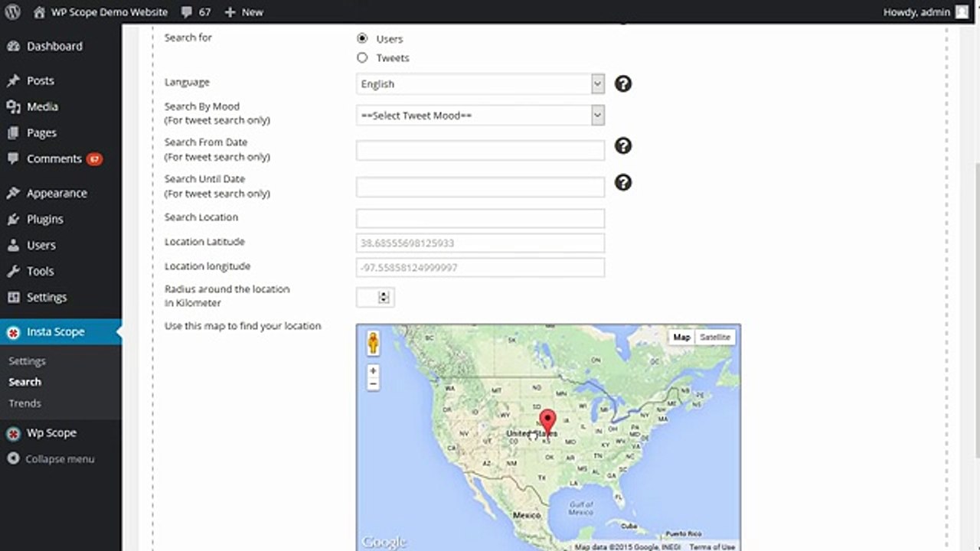Click the plus New content button
The height and width of the screenshot is (551, 980).
(243, 11)
